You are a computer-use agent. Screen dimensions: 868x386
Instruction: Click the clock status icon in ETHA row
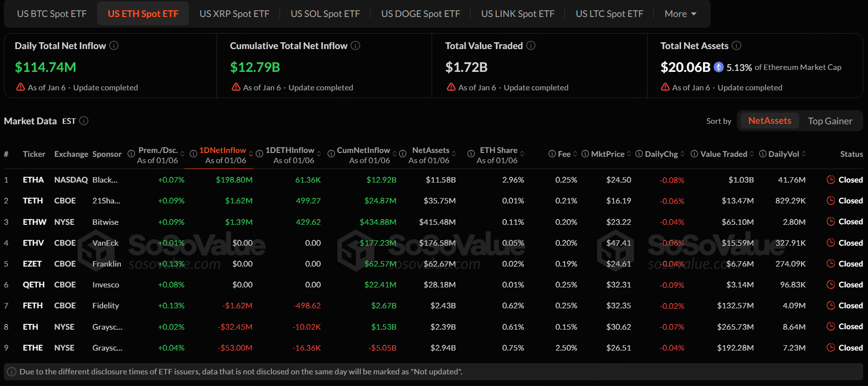pos(831,180)
